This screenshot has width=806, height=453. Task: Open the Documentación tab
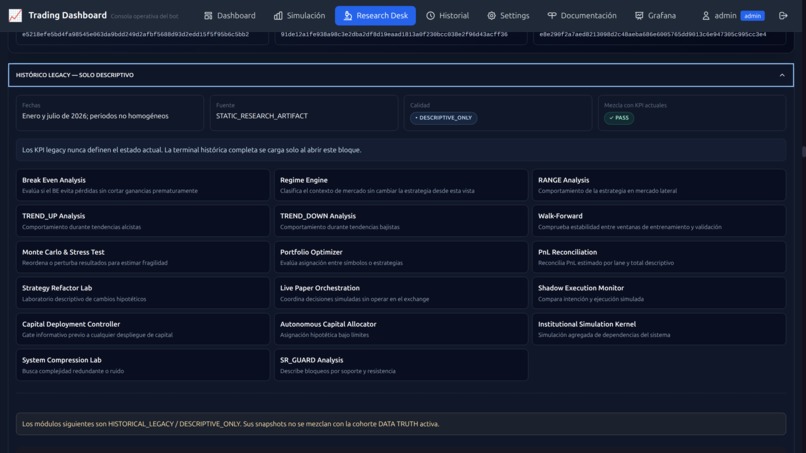point(581,15)
